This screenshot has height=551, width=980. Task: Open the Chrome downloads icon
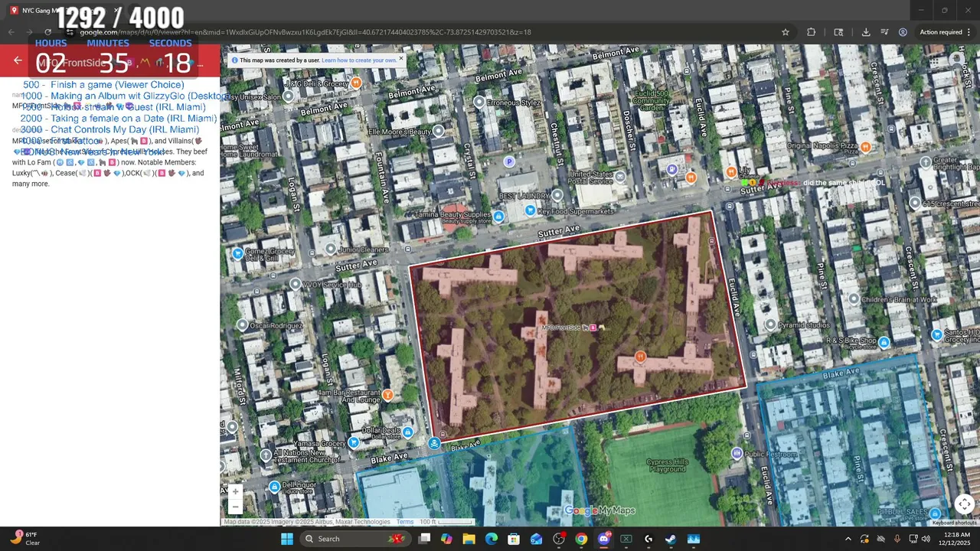pos(865,32)
